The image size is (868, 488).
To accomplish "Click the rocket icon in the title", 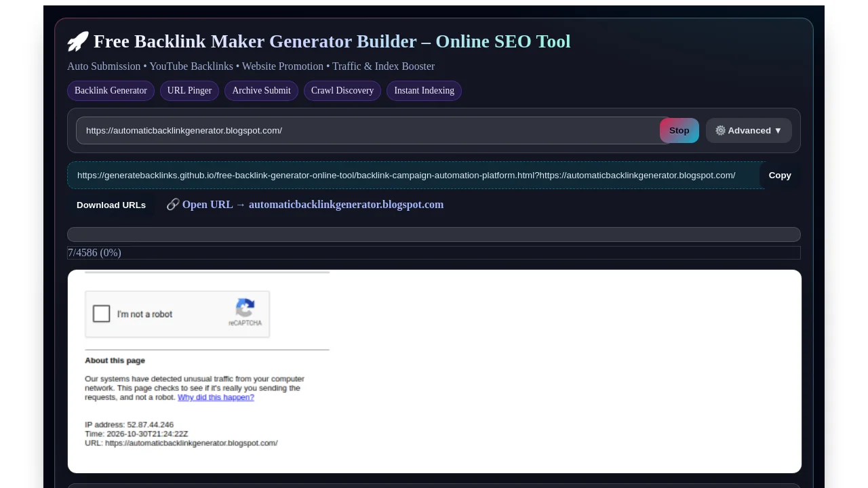I will click(x=78, y=41).
